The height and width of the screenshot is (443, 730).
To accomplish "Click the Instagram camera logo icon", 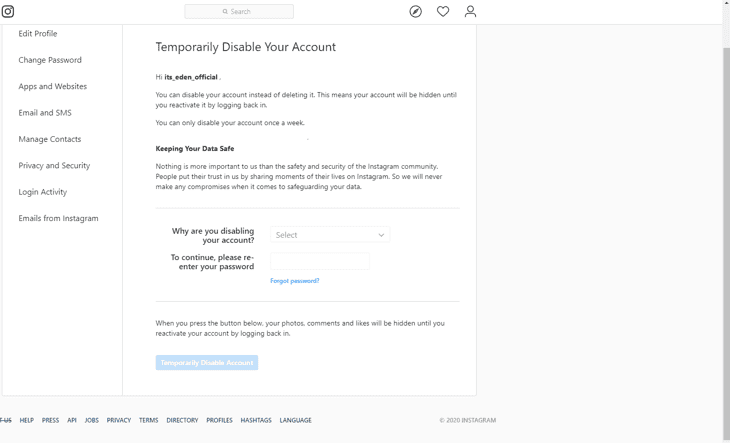I will pos(8,11).
